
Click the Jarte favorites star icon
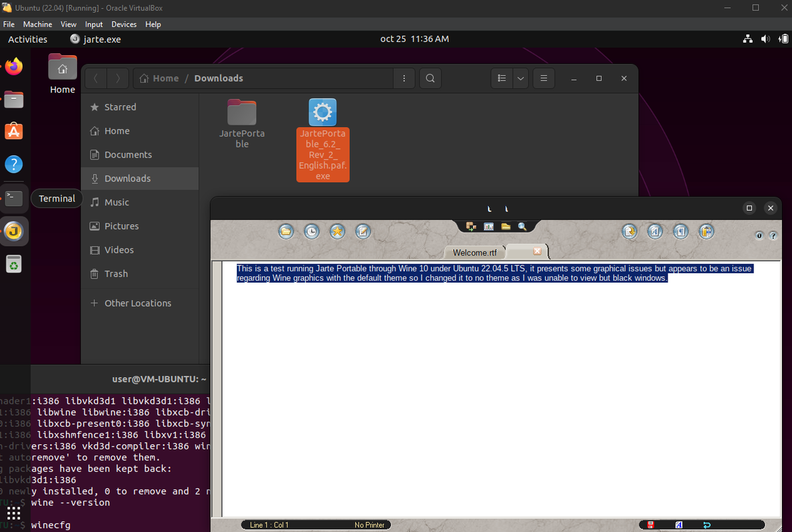(x=337, y=231)
